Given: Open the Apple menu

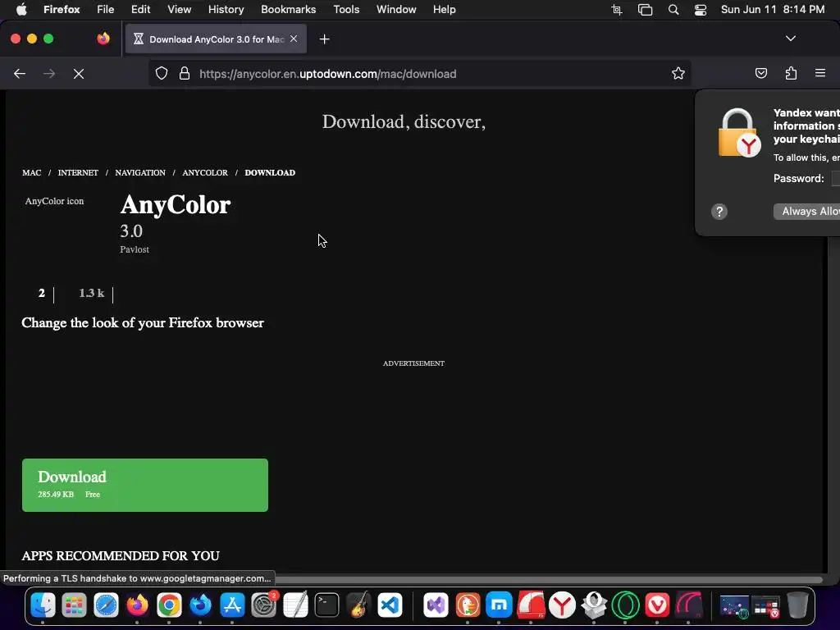Looking at the screenshot, I should coord(21,10).
